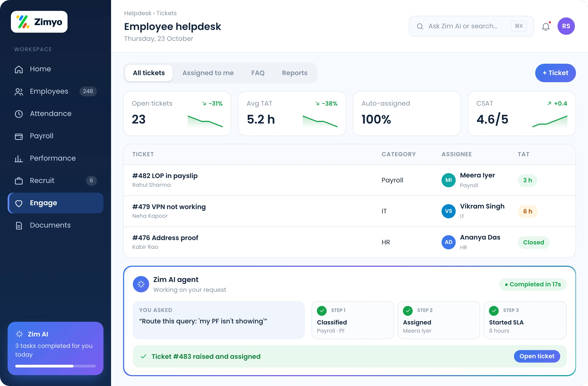Screen dimensions: 588x386
Task: Click Step 3 Started SLA green checkmark
Action: coord(494,311)
